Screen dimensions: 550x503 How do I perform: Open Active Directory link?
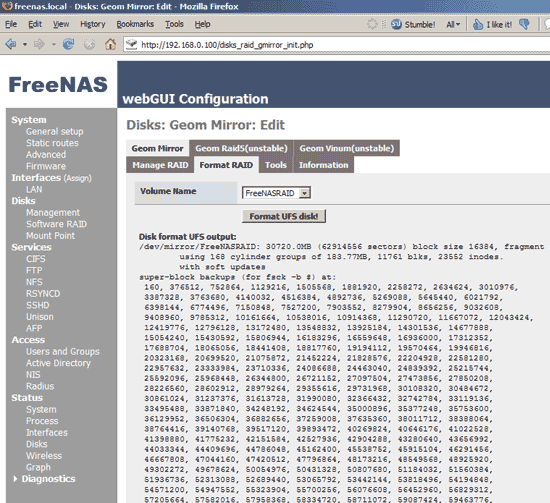tap(58, 363)
